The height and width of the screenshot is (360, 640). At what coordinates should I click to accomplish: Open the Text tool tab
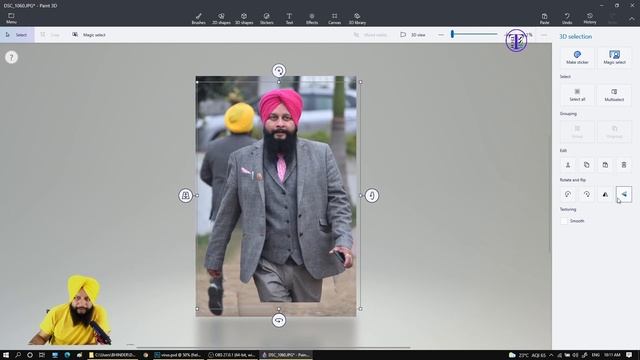point(289,18)
